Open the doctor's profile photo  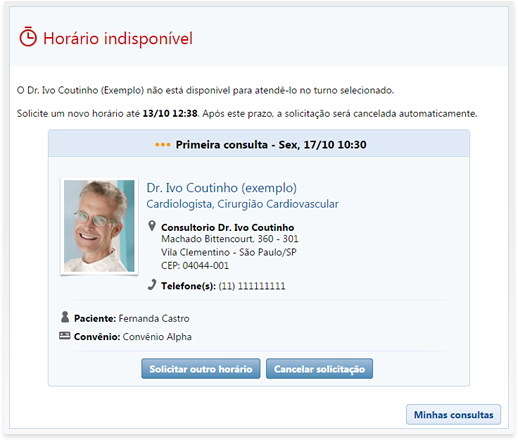click(99, 226)
